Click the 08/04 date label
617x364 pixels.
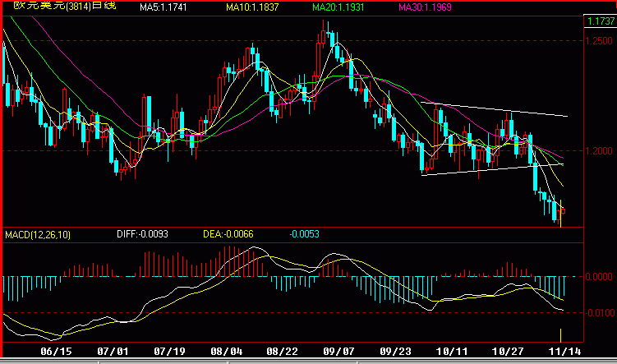[227, 352]
